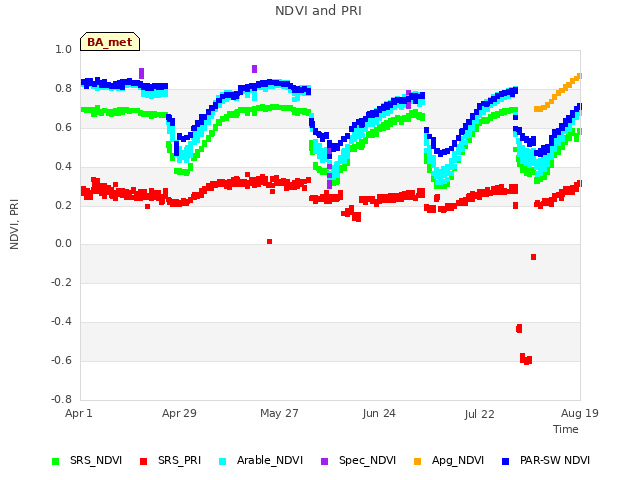Select the Apg_NDVI legend label
This screenshot has height=480, width=640.
(458, 460)
